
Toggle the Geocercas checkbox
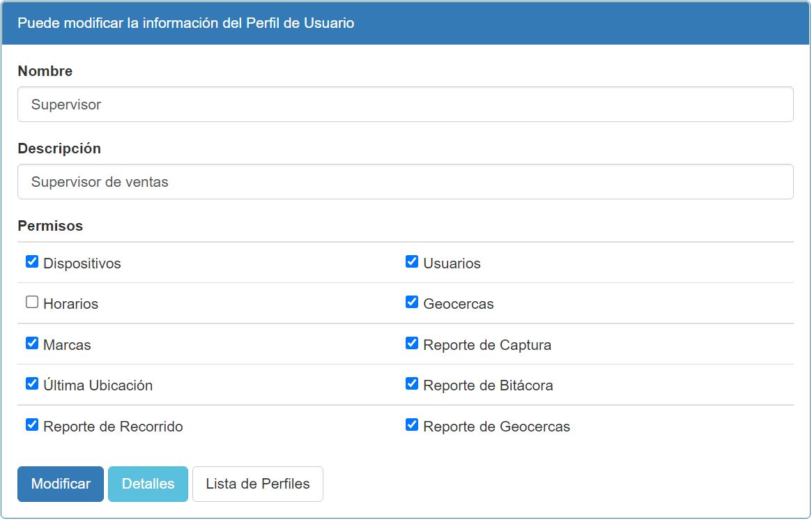tap(412, 303)
